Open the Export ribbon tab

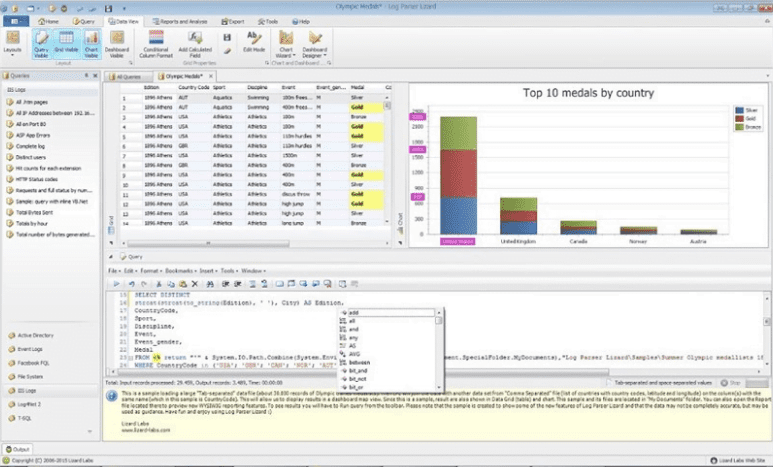233,22
